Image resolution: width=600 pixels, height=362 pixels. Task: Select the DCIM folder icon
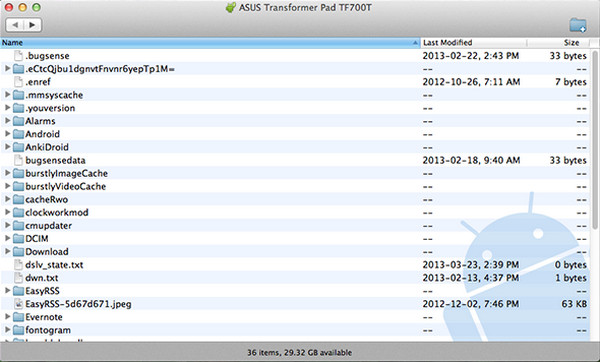[x=18, y=239]
